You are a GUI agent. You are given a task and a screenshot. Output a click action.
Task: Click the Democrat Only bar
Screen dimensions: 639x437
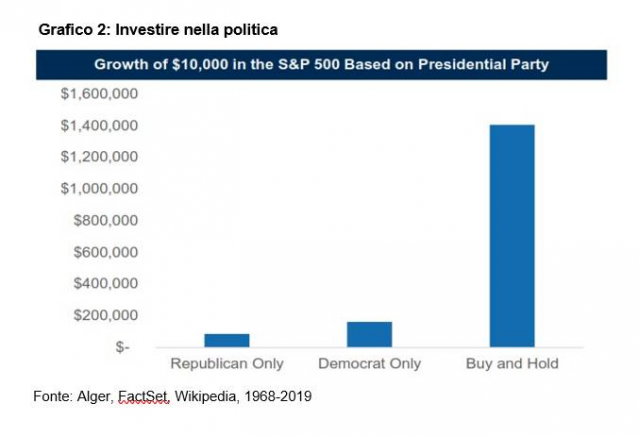(369, 334)
